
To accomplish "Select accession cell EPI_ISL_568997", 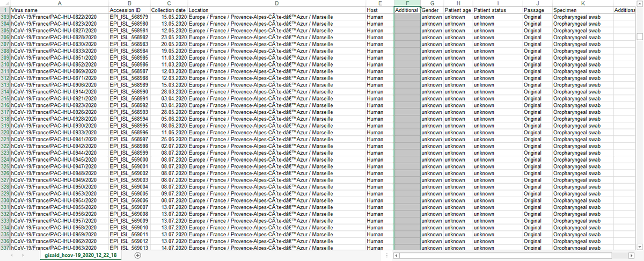I will (x=129, y=139).
